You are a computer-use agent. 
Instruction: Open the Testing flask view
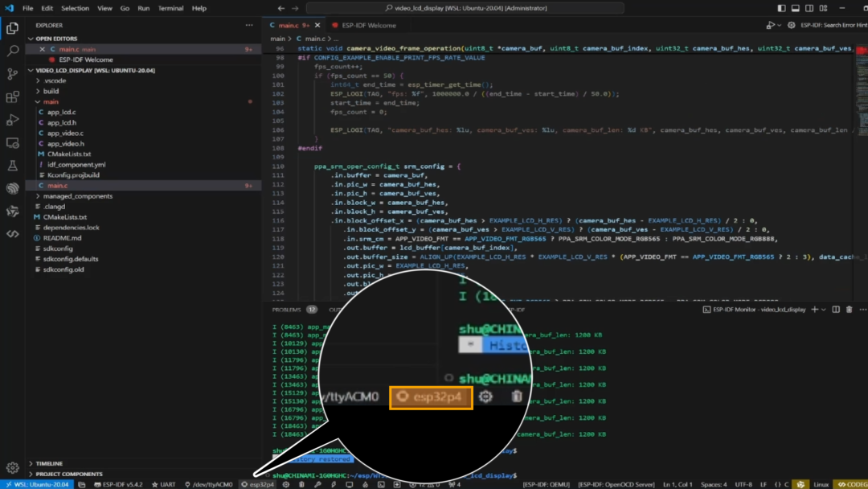(12, 166)
